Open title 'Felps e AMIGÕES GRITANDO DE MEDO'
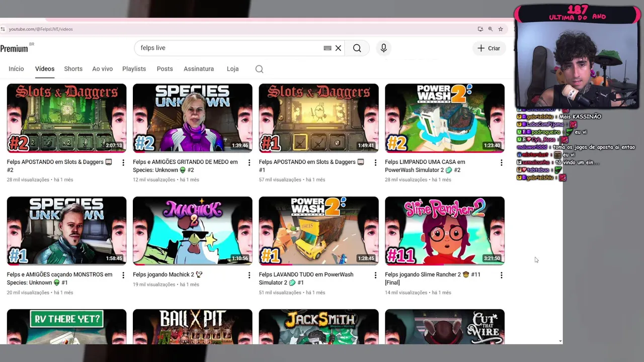 (x=185, y=166)
